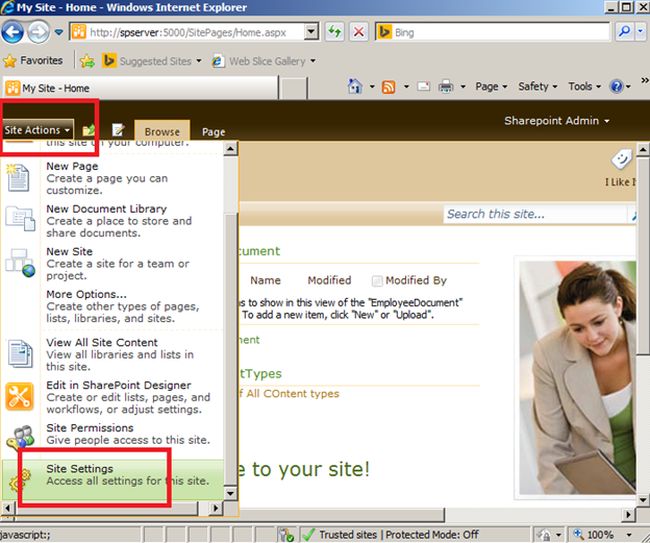
Task: Open the Suggested Sites link
Action: pos(152,61)
